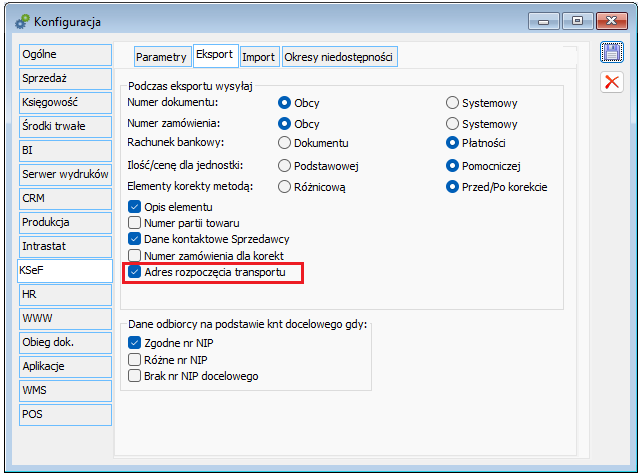Screen dimensions: 641x476
Task: Enable Numer partii towaru checkbox
Action: 134,223
